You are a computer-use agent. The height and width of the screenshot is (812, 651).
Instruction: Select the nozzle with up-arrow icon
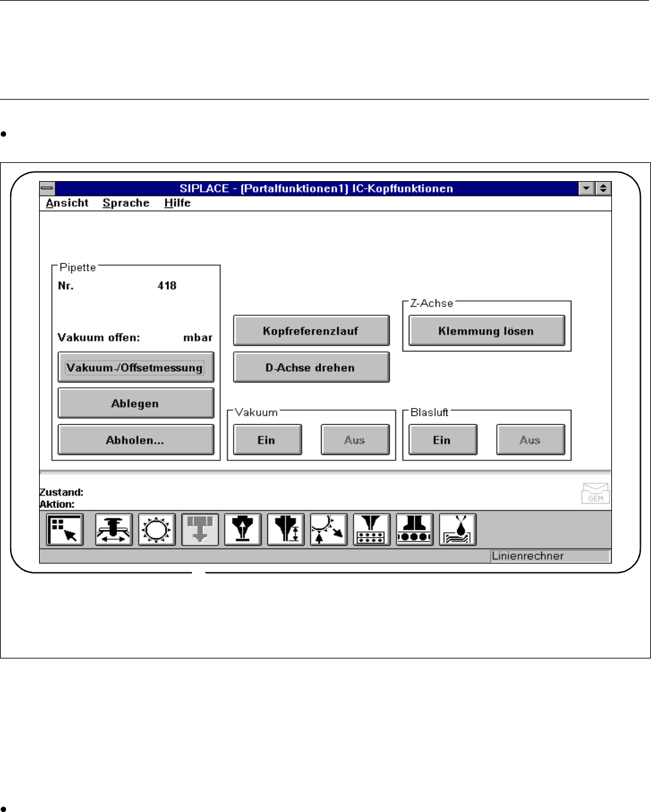[242, 529]
